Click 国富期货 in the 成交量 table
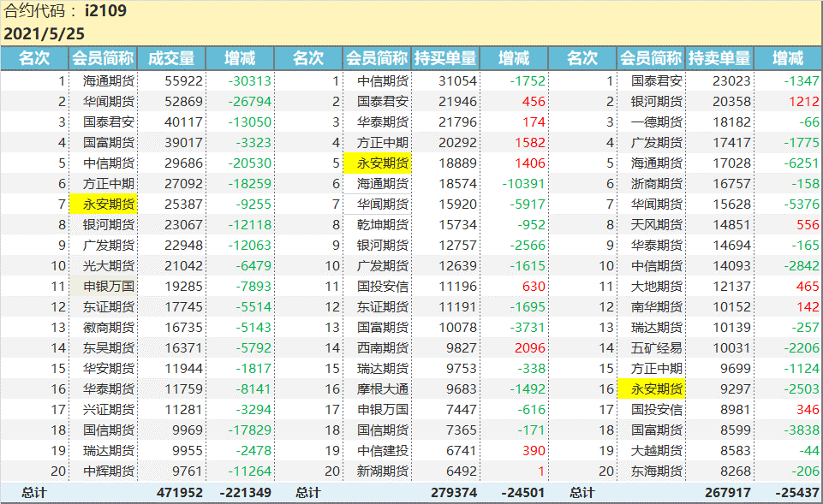The width and height of the screenshot is (823, 504). (x=109, y=143)
